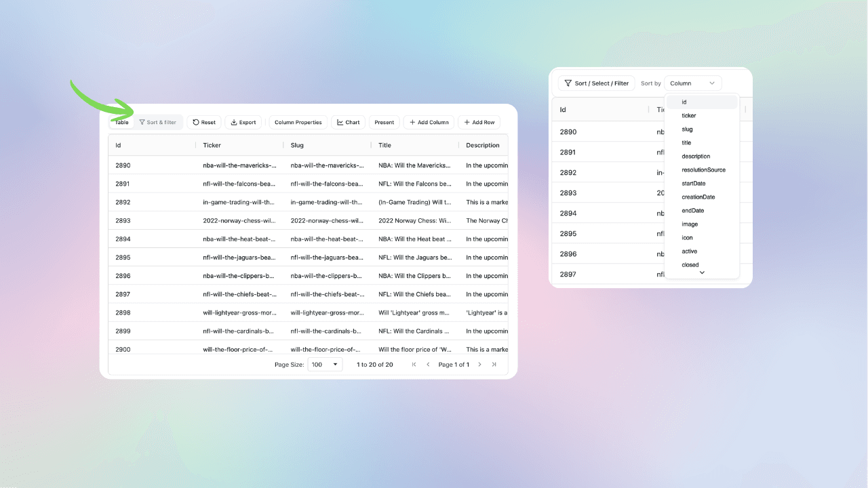
Task: Jump to first page with pagination icon
Action: 414,364
